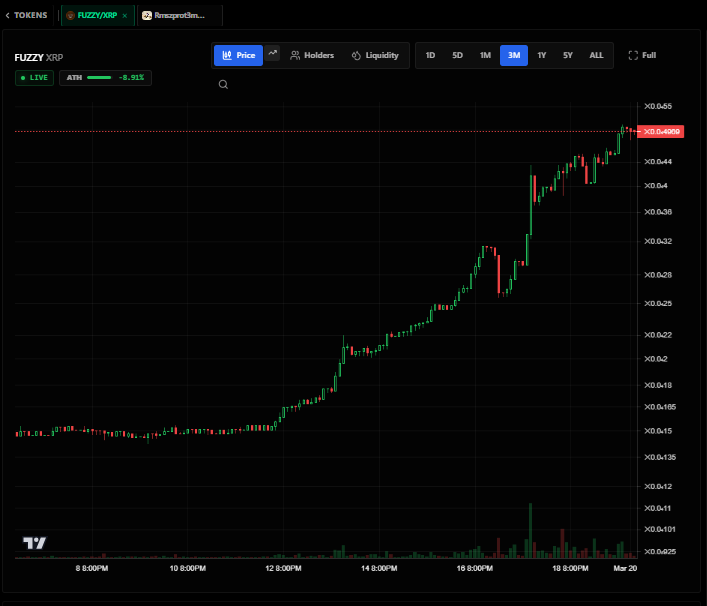Click the 8 8:00PM time axis label
Image resolution: width=707 pixels, height=606 pixels.
92,568
